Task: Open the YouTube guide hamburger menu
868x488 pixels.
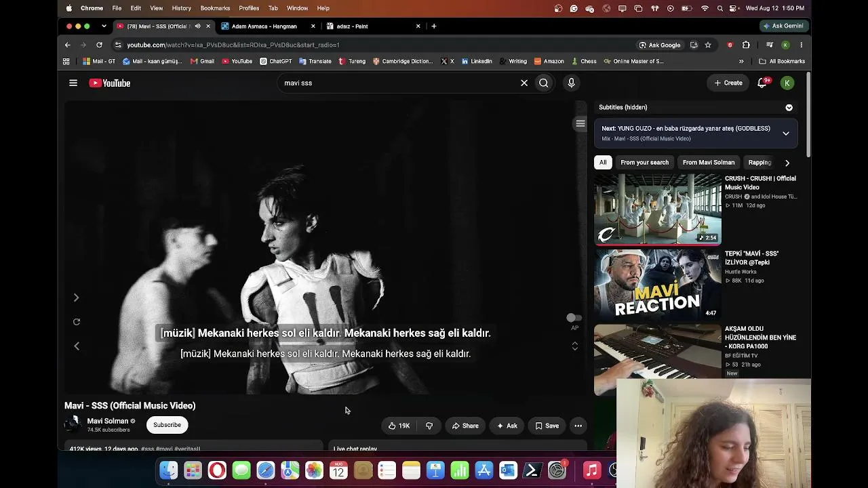Action: tap(73, 83)
